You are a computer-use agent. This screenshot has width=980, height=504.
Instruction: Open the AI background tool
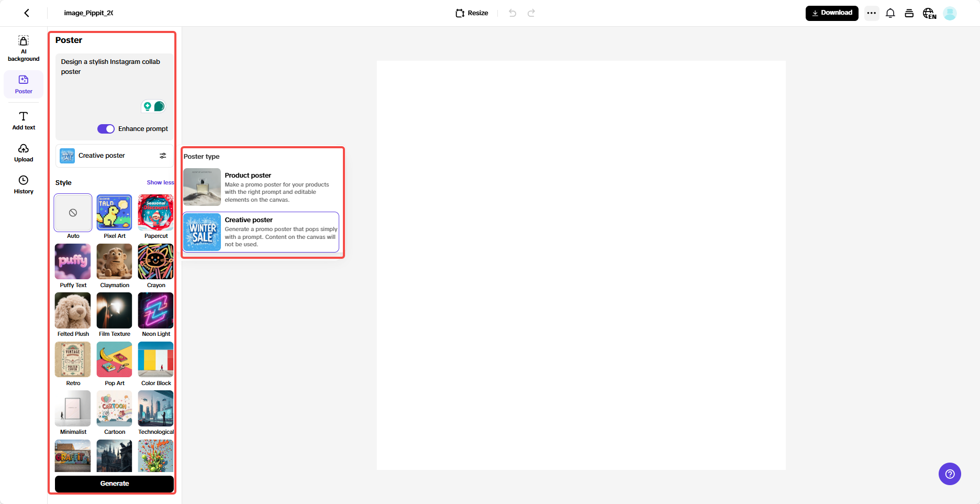tap(24, 48)
